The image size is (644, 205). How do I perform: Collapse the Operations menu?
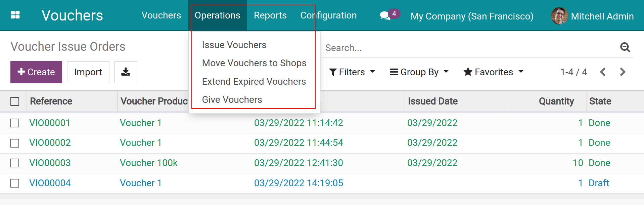(x=218, y=15)
